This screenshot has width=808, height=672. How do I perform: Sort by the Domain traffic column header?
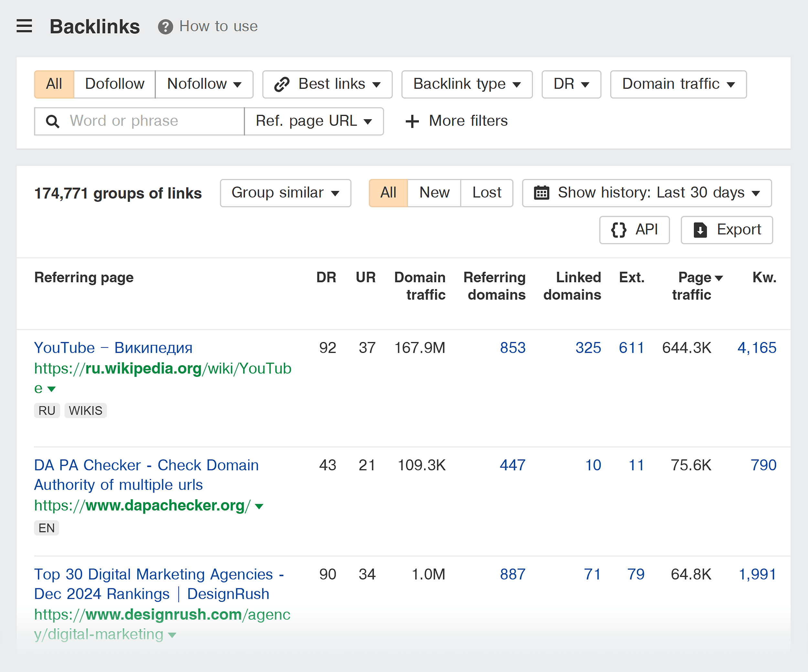click(420, 286)
